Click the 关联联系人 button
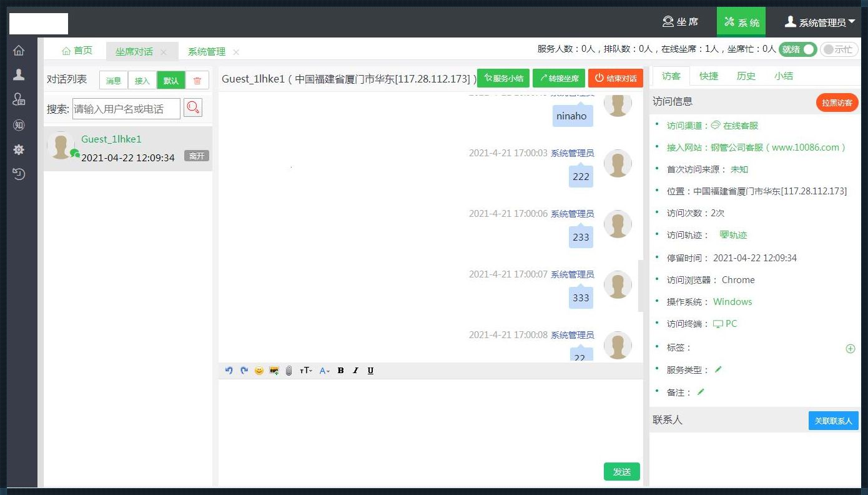The image size is (868, 495). click(x=834, y=421)
